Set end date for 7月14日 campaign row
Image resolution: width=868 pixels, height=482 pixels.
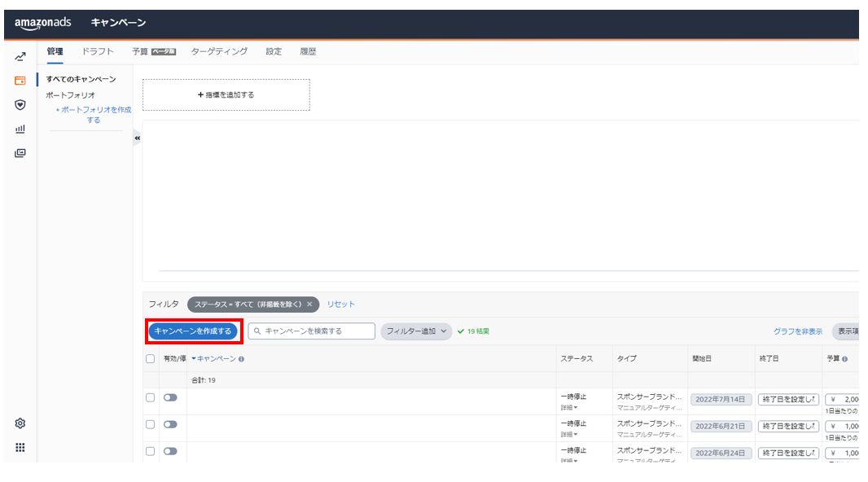click(788, 399)
